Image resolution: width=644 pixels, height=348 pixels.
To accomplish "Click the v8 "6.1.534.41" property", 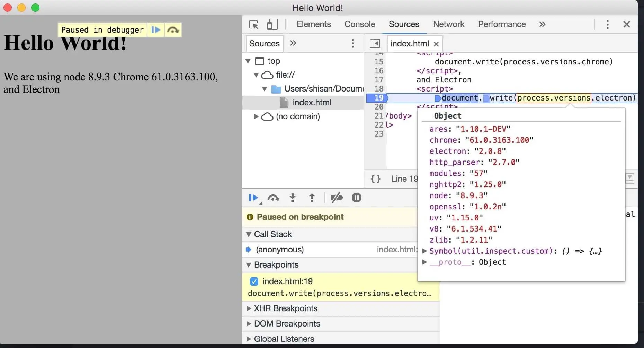I will [x=465, y=229].
